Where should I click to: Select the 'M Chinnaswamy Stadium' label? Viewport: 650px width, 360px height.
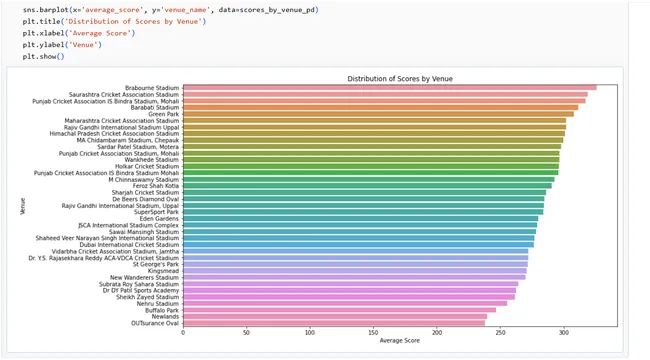pos(144,180)
